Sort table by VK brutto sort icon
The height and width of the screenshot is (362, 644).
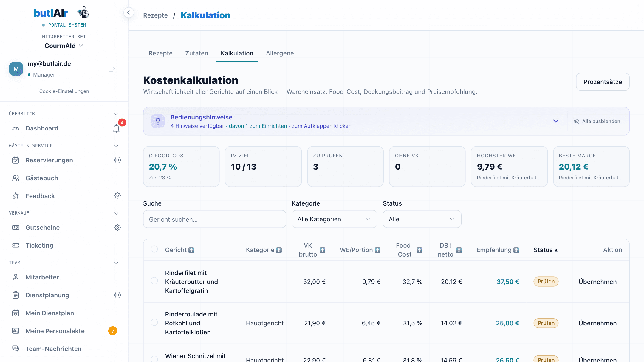tap(322, 250)
